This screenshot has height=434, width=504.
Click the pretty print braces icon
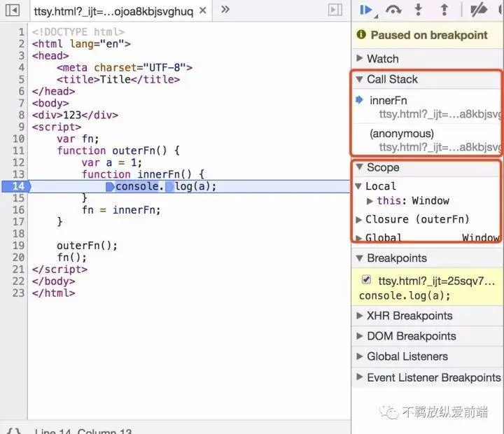click(x=14, y=430)
